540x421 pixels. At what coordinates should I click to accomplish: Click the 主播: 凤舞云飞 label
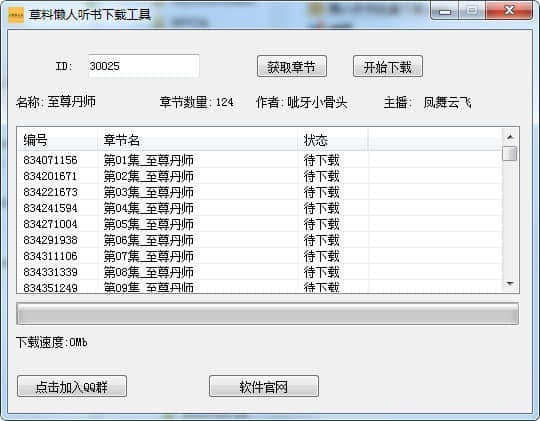(427, 102)
